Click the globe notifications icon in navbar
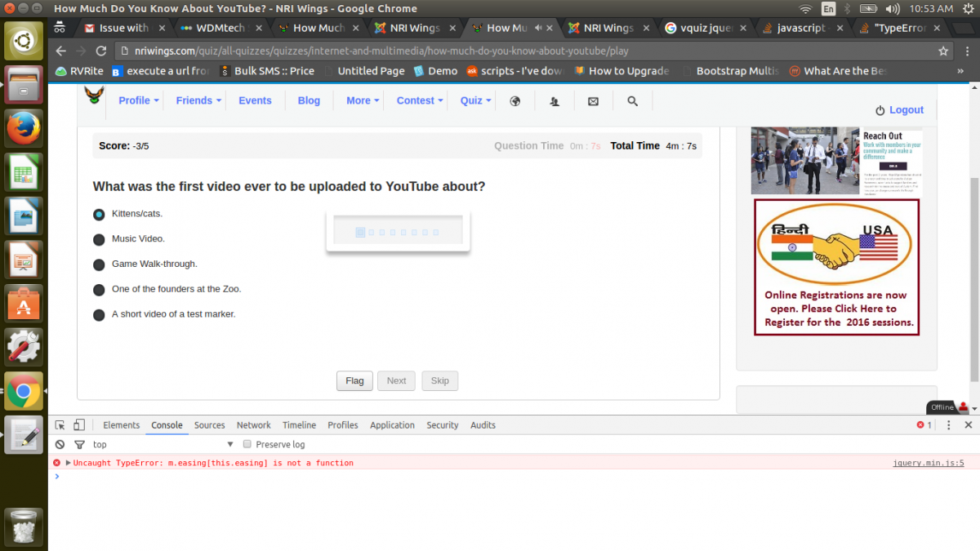 point(515,101)
